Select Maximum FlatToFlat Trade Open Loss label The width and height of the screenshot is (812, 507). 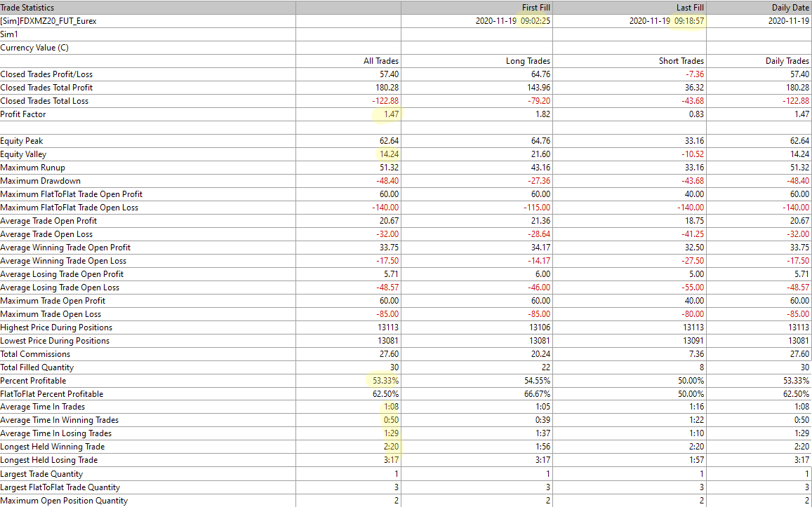pos(69,208)
